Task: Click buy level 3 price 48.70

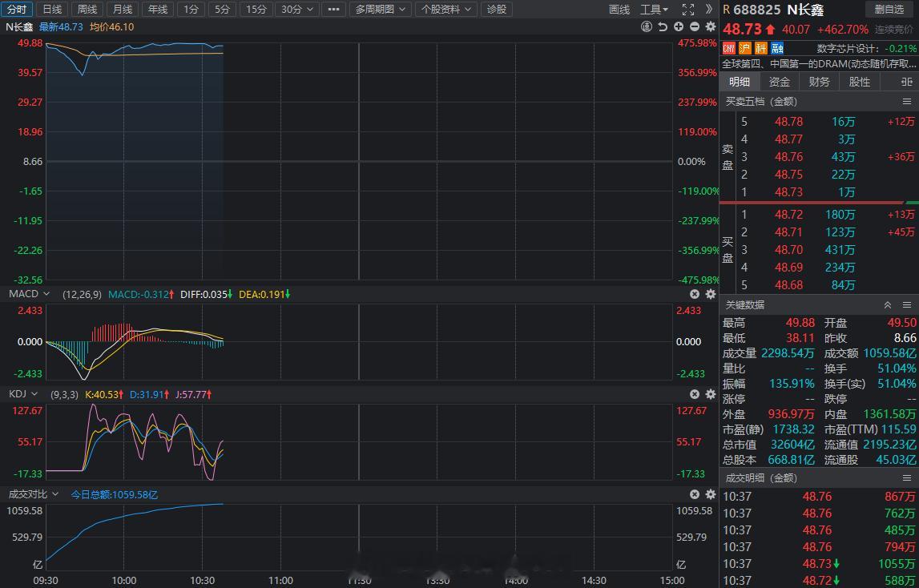Action: [789, 250]
